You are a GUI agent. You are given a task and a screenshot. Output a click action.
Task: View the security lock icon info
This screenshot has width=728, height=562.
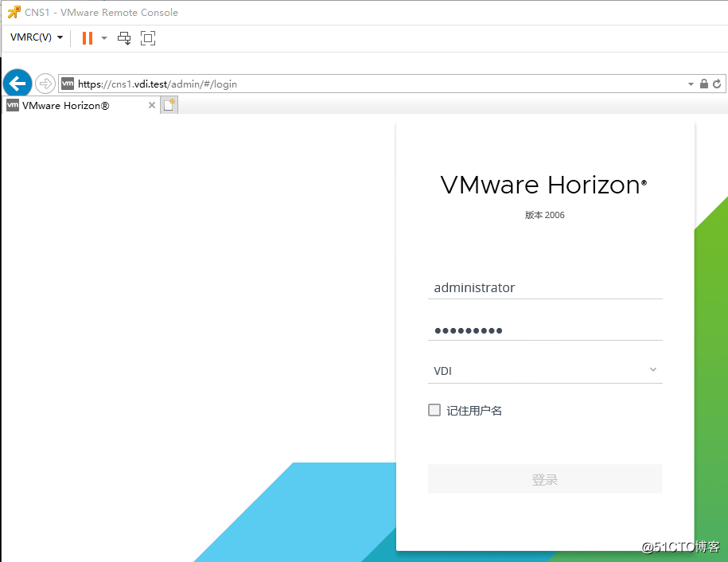704,84
